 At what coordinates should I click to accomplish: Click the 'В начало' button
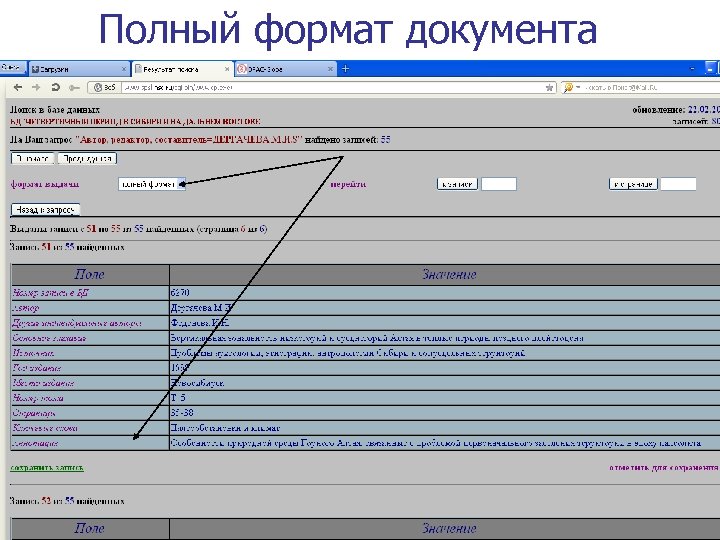[33, 158]
